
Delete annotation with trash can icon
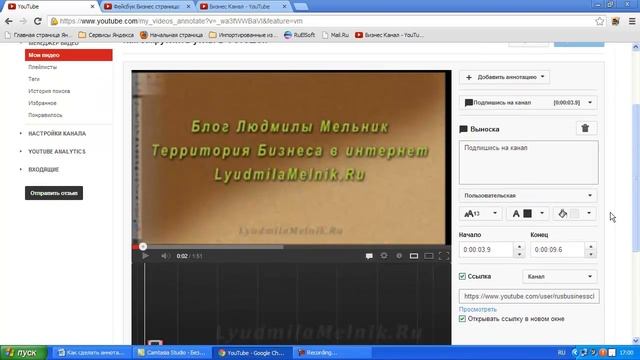pos(585,128)
